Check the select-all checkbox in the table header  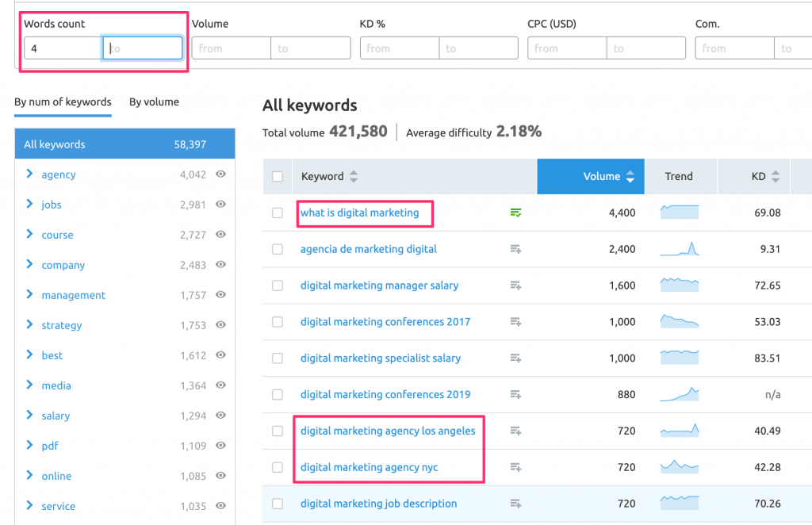278,176
